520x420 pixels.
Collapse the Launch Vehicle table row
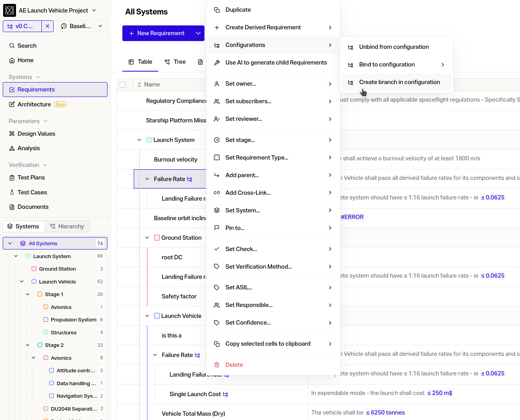(x=147, y=316)
